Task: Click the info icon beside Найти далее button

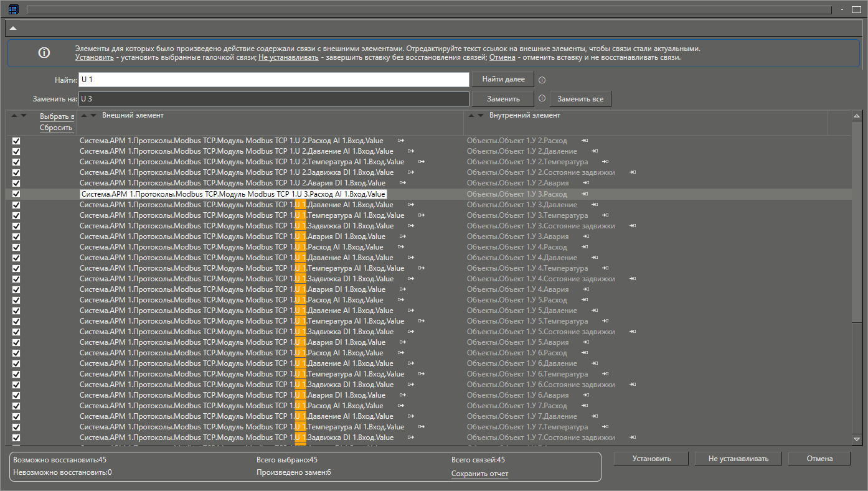Action: 542,80
